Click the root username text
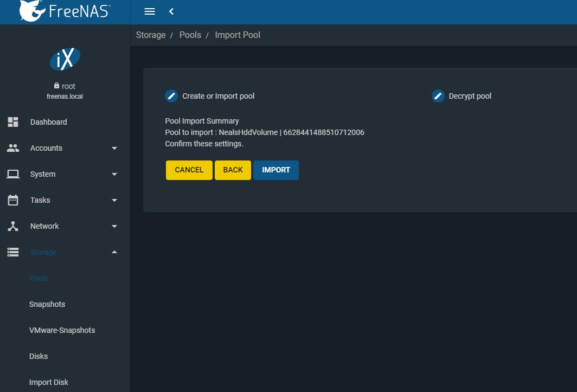The height and width of the screenshot is (392, 577). (x=68, y=86)
